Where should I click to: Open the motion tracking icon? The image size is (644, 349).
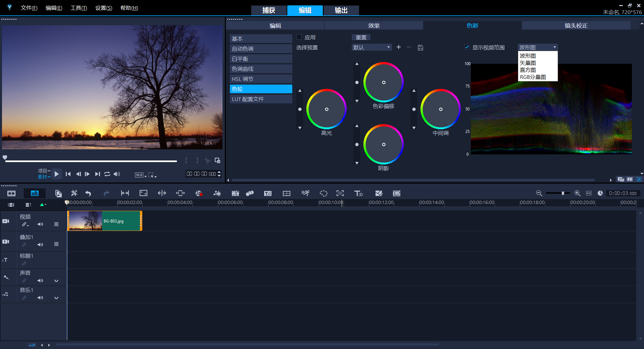click(x=250, y=193)
